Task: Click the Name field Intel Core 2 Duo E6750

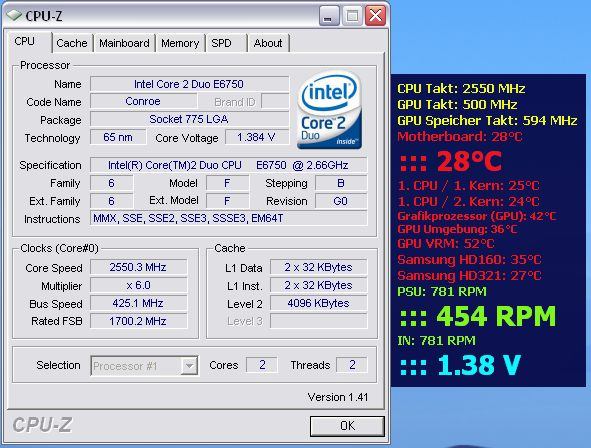Action: point(190,84)
